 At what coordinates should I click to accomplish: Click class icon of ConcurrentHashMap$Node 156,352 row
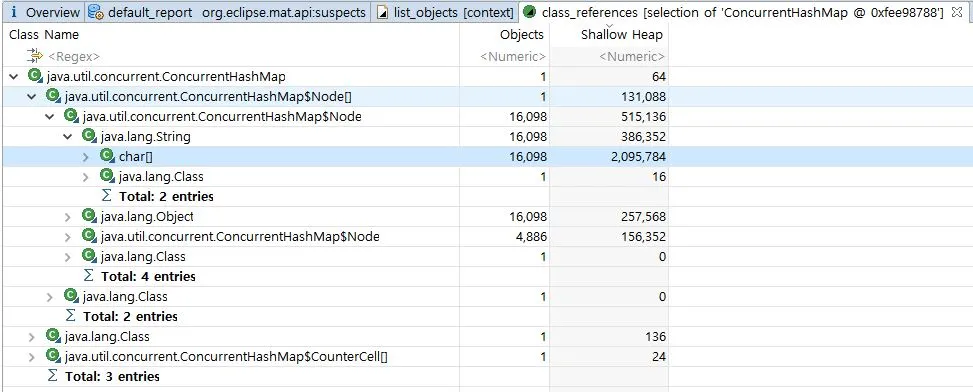(89, 236)
